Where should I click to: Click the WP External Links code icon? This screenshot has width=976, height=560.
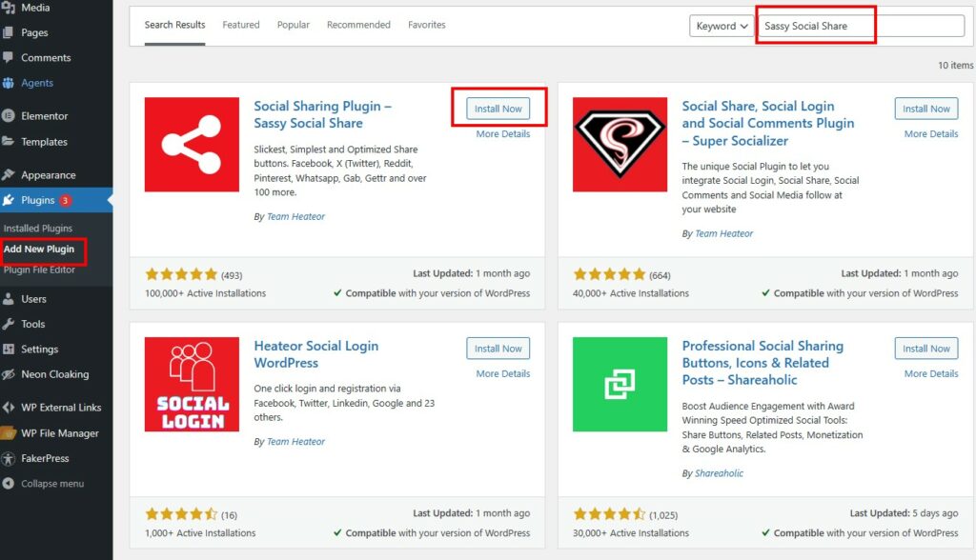point(8,408)
